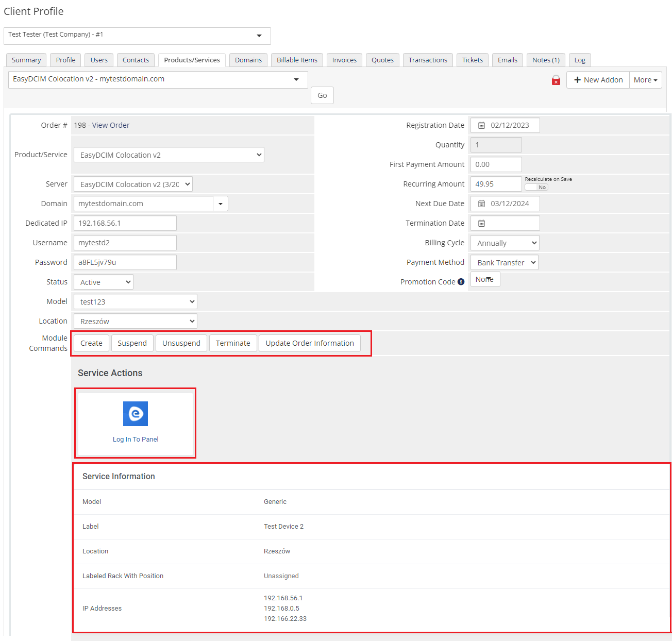The height and width of the screenshot is (641, 672).
Task: Open the Invoices tab
Action: 344,60
